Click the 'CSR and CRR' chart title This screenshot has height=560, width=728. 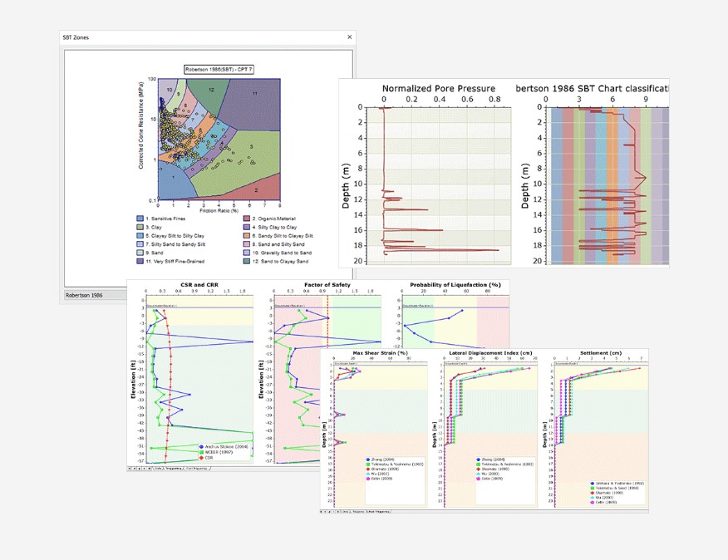coord(199,285)
